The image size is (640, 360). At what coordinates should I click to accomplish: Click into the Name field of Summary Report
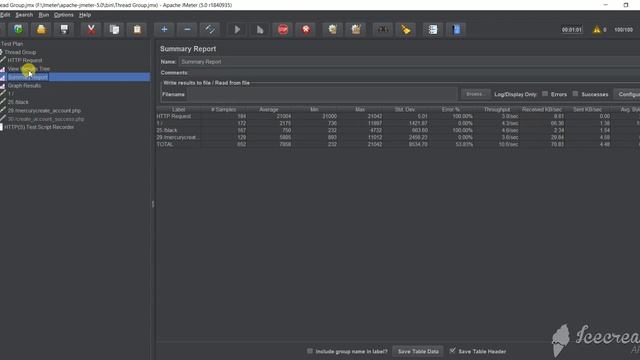(409, 62)
